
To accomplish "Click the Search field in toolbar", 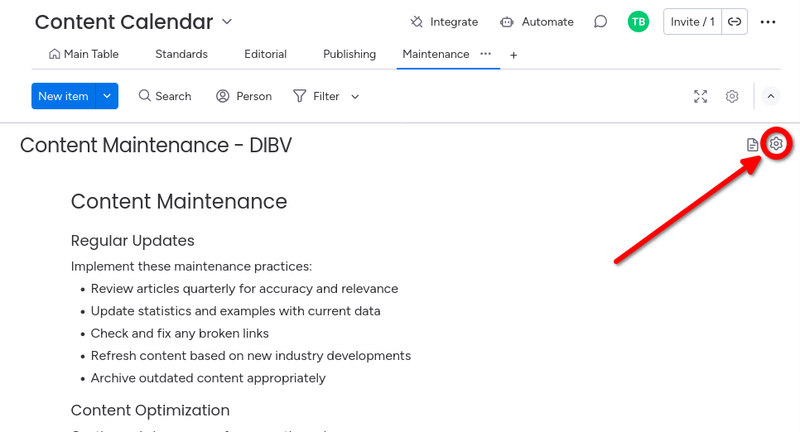I will pos(165,96).
